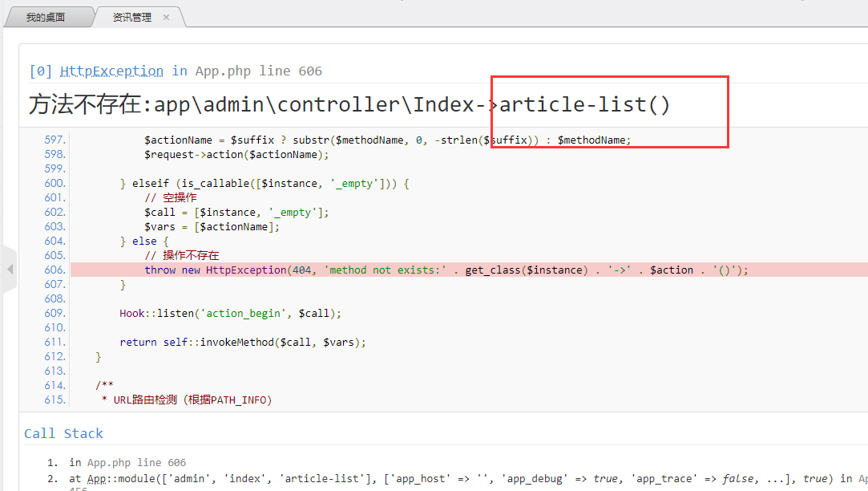This screenshot has height=491, width=868.
Task: Click the elseif is_callable code line
Action: click(264, 184)
